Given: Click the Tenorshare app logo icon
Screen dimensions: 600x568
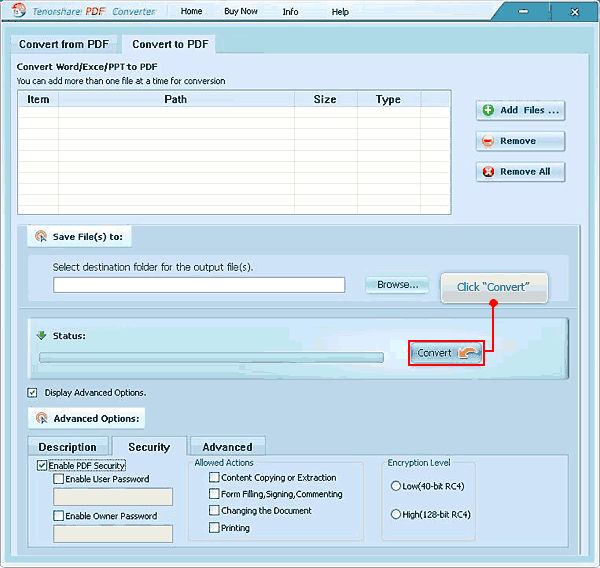Looking at the screenshot, I should click(18, 10).
